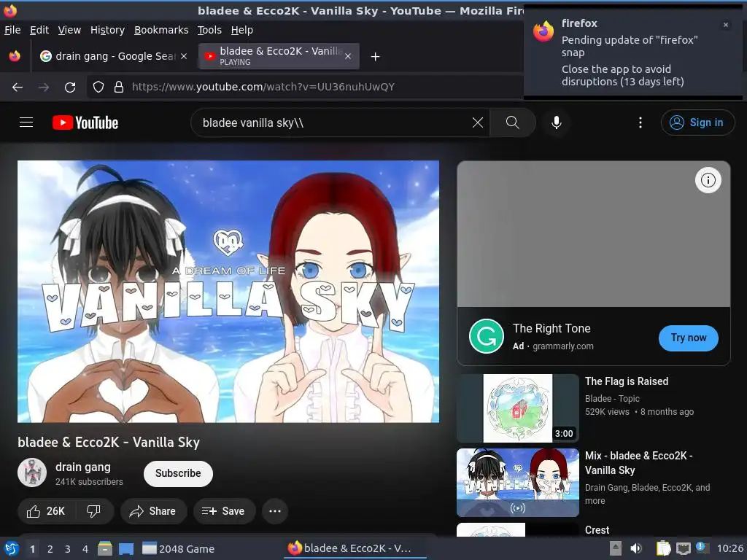Open the Vanilla Sky mix thumbnail

[x=518, y=483]
